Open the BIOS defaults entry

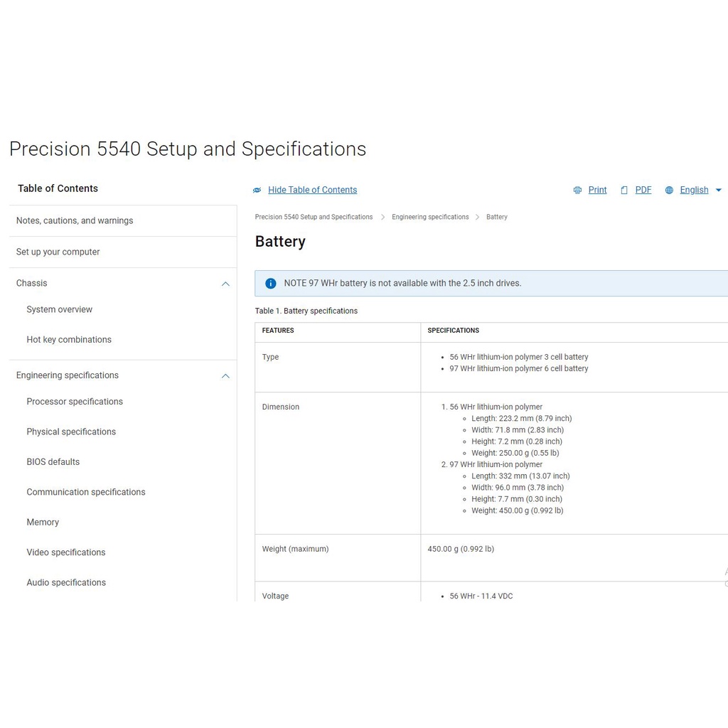point(53,462)
